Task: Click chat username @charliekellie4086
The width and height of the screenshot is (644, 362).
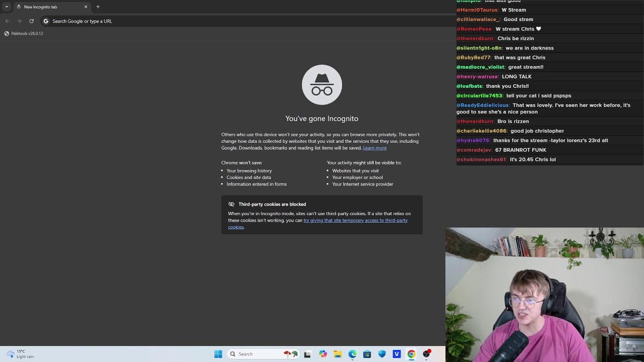Action: tap(482, 131)
